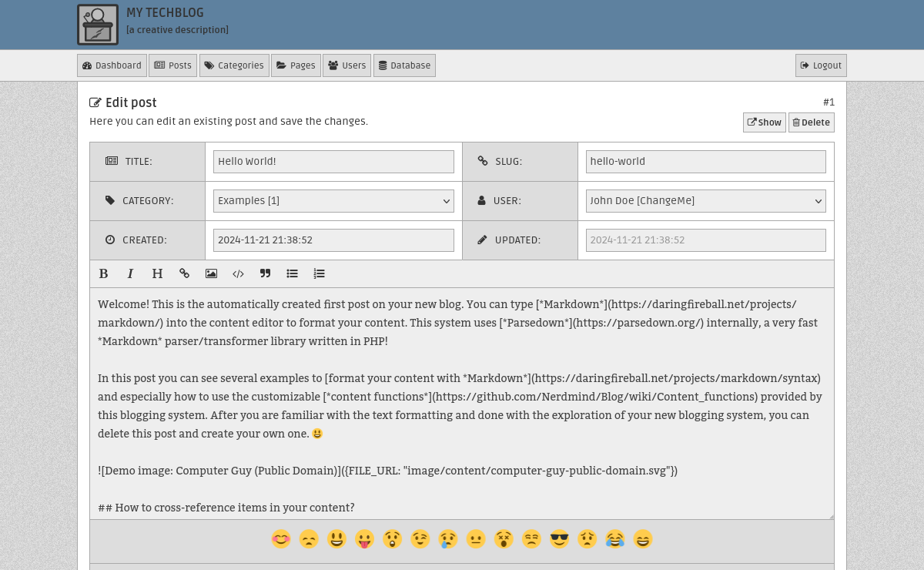Insert the tears-of-joy laughing emoji
The image size is (924, 570).
(x=615, y=539)
